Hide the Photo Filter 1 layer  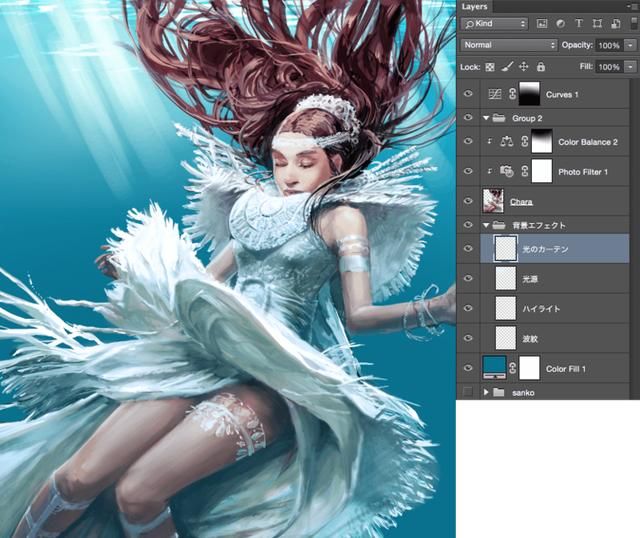468,171
